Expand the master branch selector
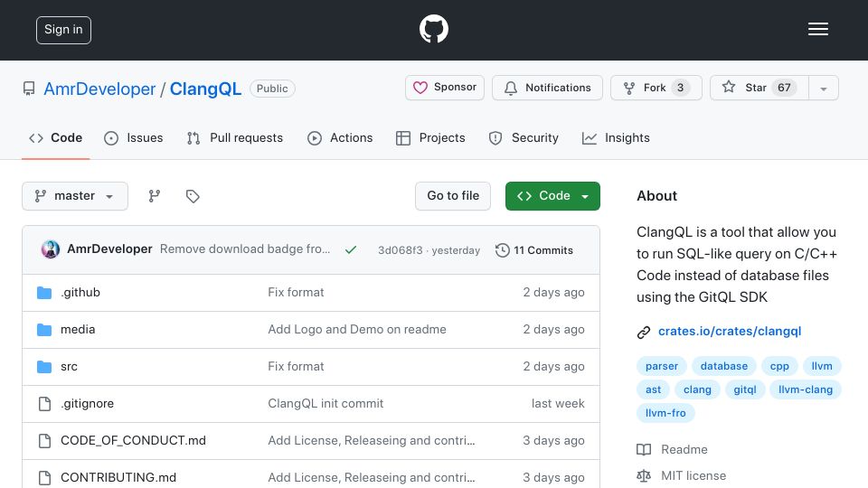 pyautogui.click(x=75, y=196)
